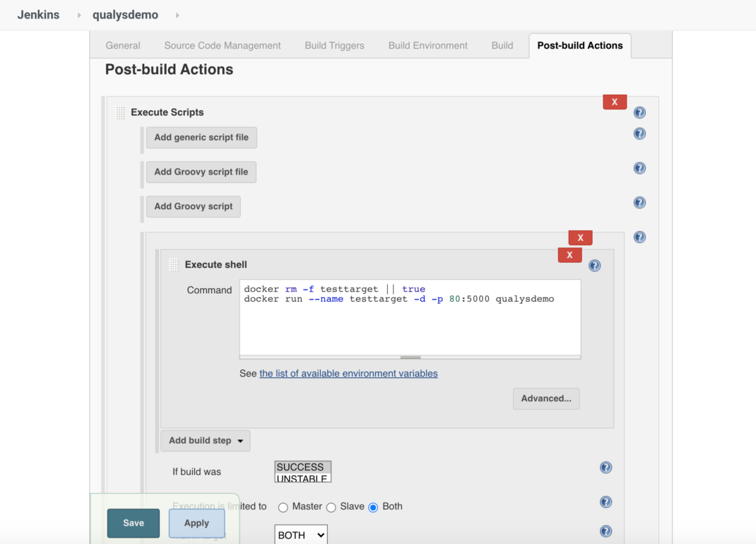Image resolution: width=756 pixels, height=544 pixels.
Task: Choose UNSTABLE in build result list
Action: click(302, 478)
